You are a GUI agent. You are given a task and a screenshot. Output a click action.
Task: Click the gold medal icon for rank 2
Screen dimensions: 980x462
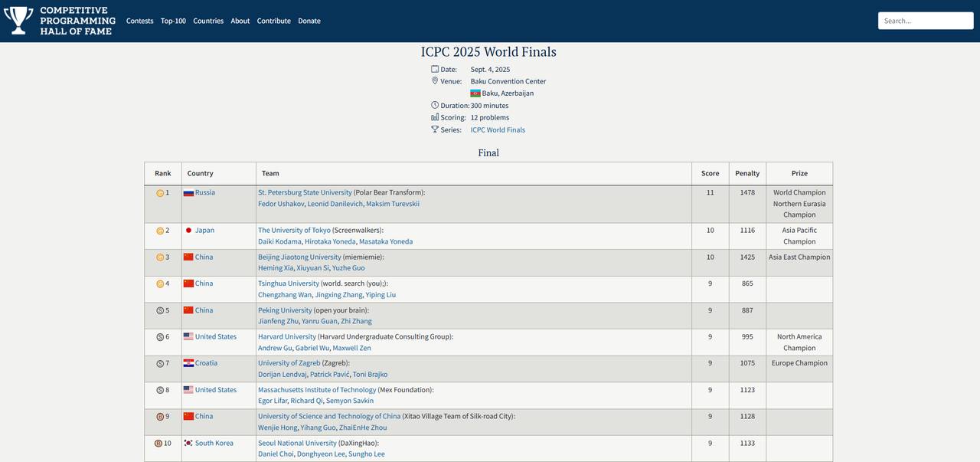(x=160, y=231)
